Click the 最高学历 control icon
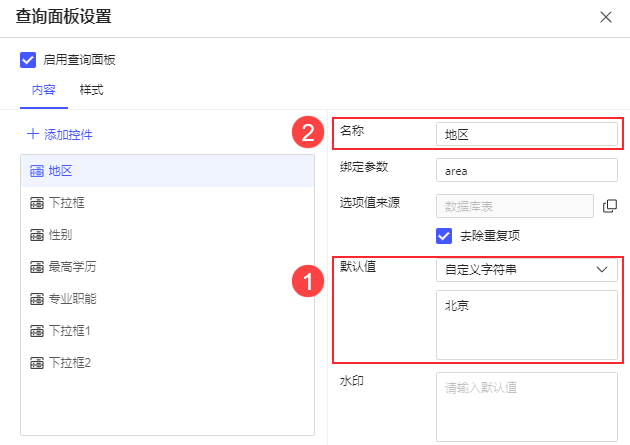Image resolution: width=630 pixels, height=445 pixels. pyautogui.click(x=37, y=267)
